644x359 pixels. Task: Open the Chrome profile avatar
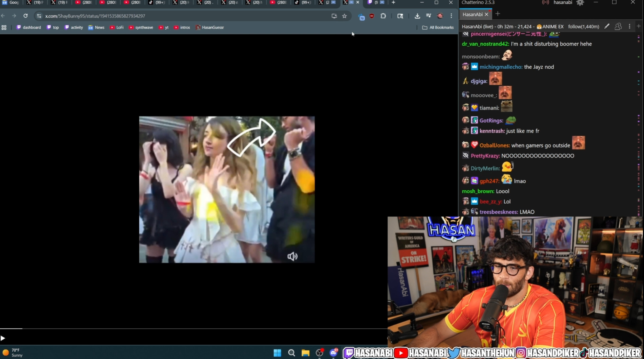click(x=440, y=16)
